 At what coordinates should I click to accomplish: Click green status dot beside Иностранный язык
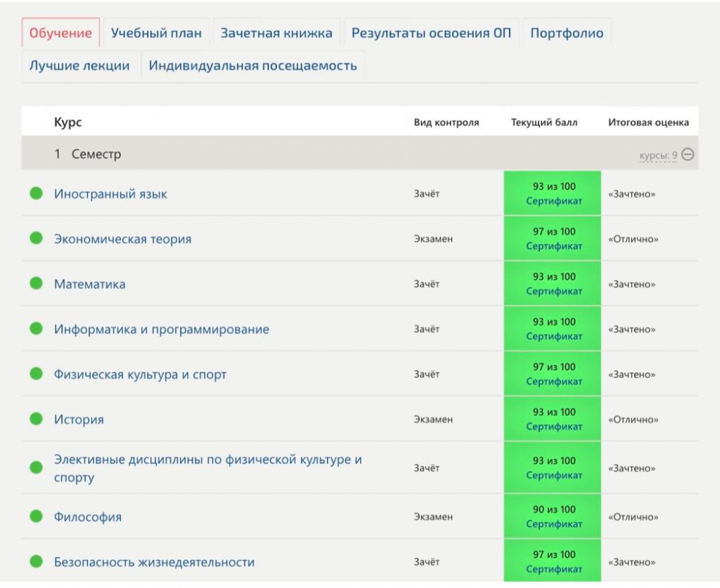[x=36, y=194]
